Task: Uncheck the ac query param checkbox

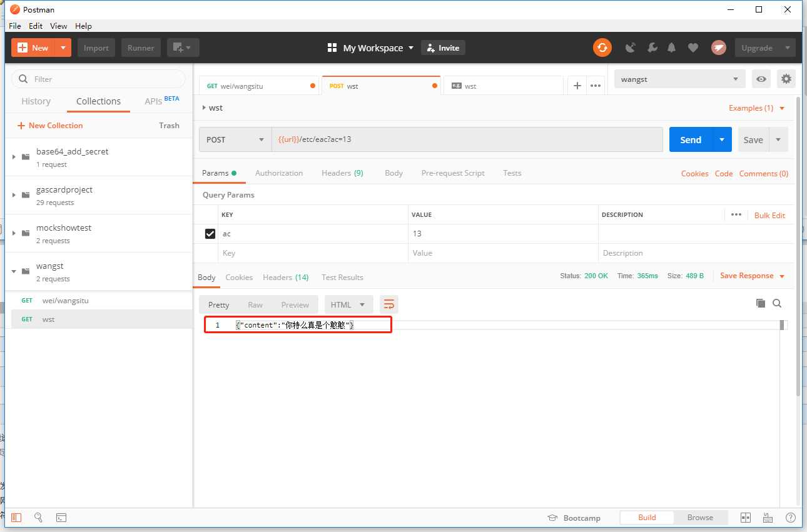Action: [210, 234]
